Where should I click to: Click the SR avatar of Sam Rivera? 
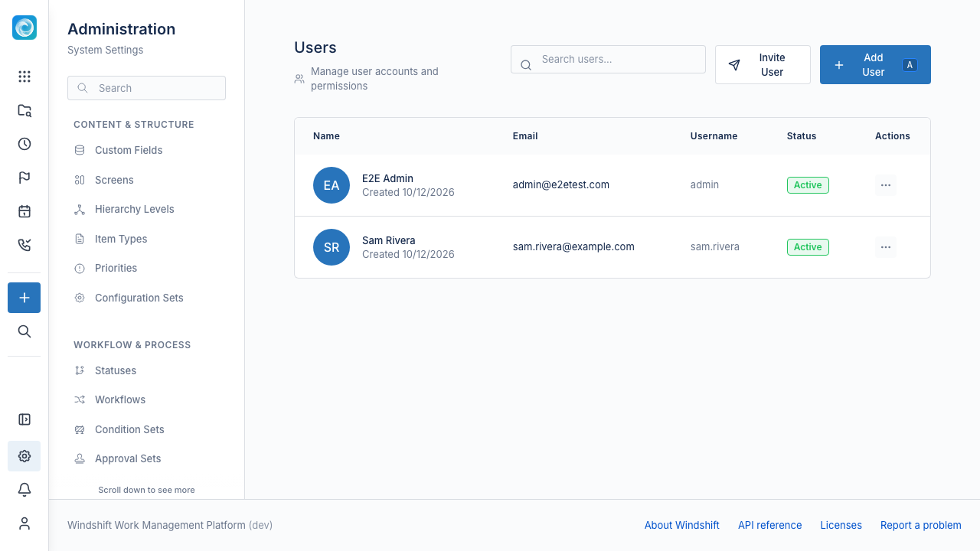[x=332, y=247]
